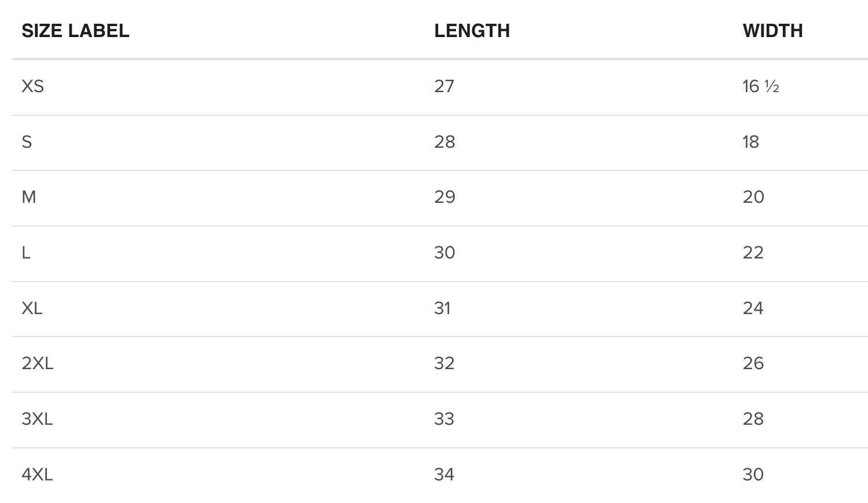Select the S size label cell
The width and height of the screenshot is (868, 503).
27,142
